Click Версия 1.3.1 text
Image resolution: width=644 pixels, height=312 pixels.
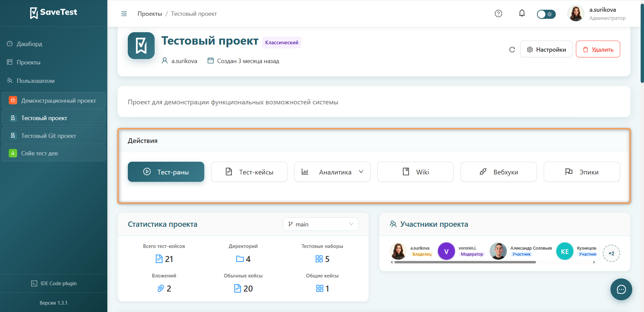(54, 303)
